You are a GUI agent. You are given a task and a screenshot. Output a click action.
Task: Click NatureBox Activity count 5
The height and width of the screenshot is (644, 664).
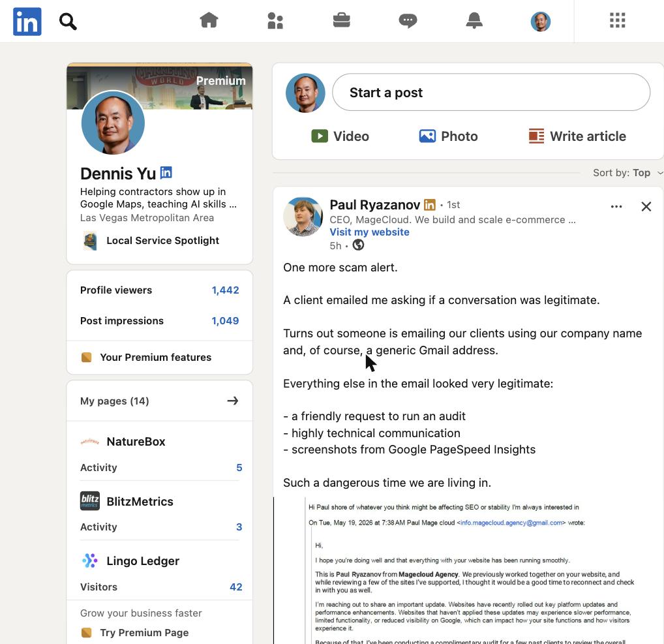pos(239,468)
